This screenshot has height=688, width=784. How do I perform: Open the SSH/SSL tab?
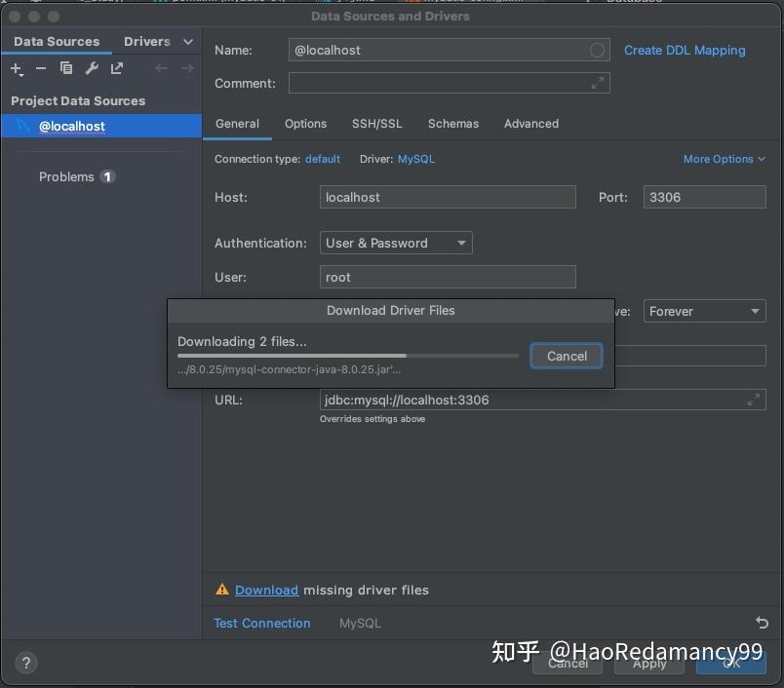coord(377,124)
